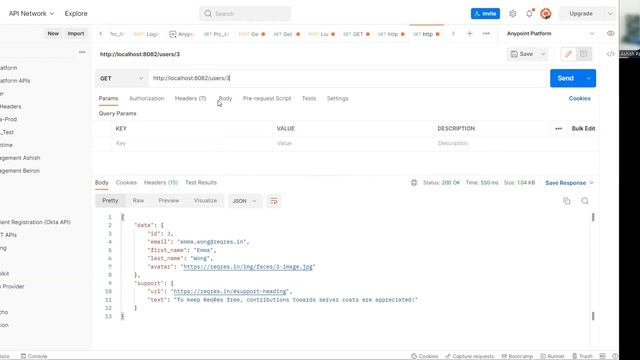
Task: Open Pre-request Script tab
Action: point(267,98)
